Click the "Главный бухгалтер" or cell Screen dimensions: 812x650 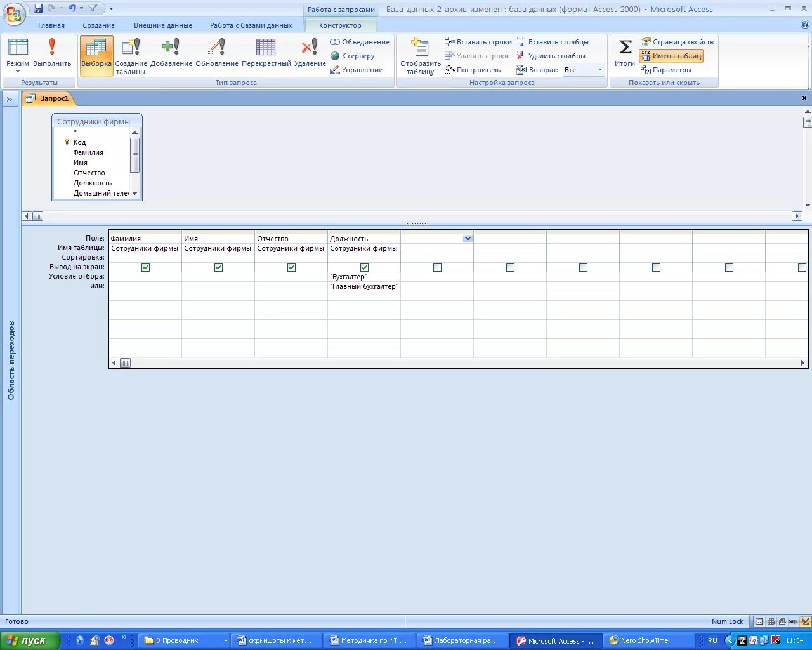[364, 286]
